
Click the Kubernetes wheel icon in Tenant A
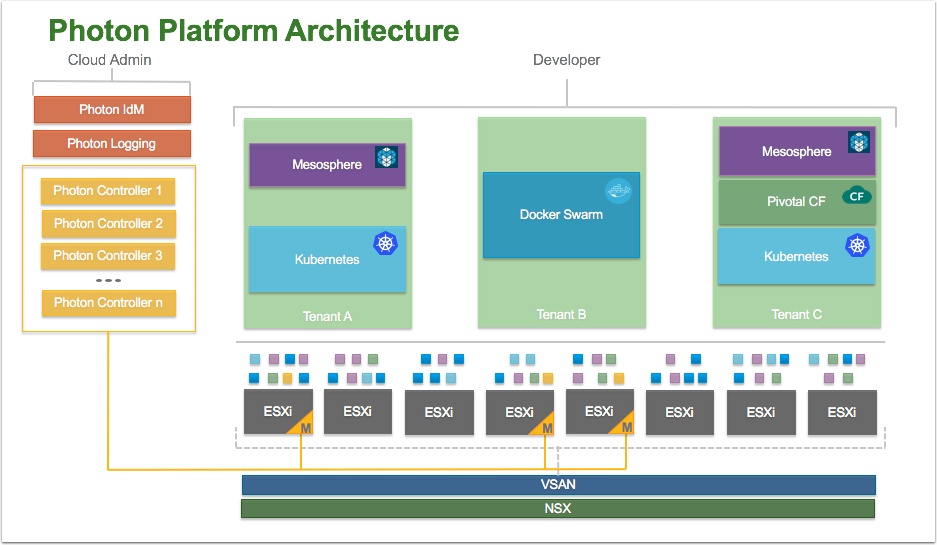coord(385,243)
